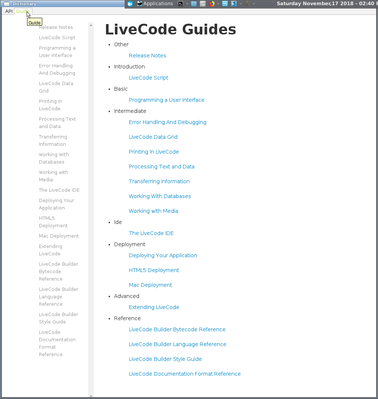The height and width of the screenshot is (399, 378).
Task: Open LiveCode Builder Style Guide link
Action: pos(165,359)
